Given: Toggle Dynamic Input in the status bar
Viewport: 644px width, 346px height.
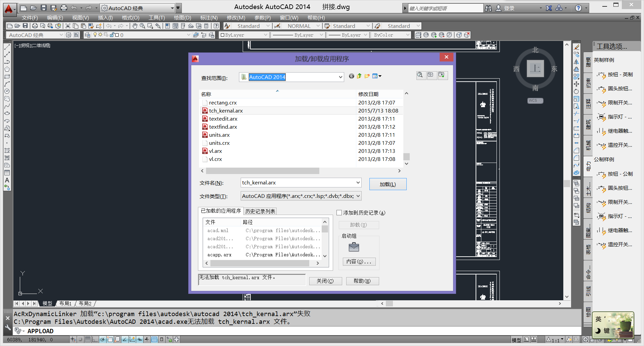Looking at the screenshot, I should (139, 339).
